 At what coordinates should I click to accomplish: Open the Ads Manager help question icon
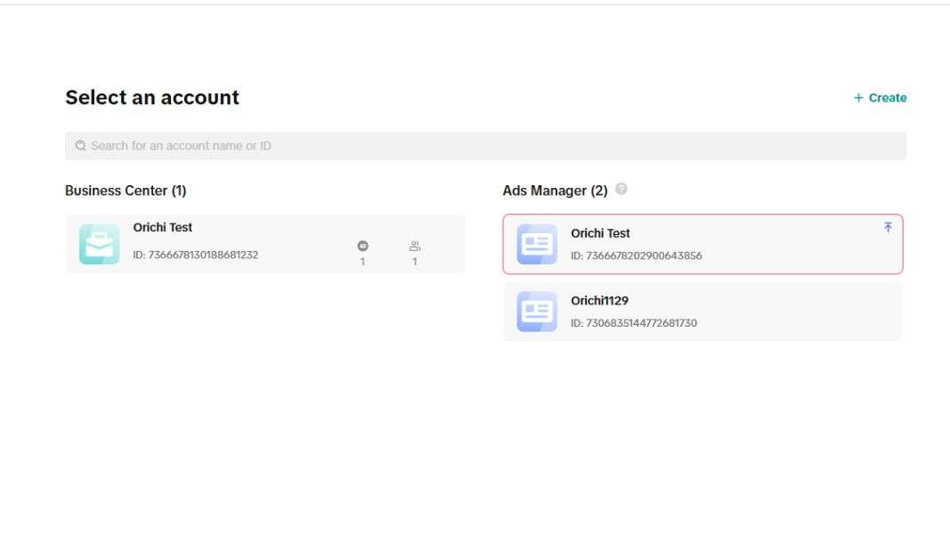(x=621, y=189)
